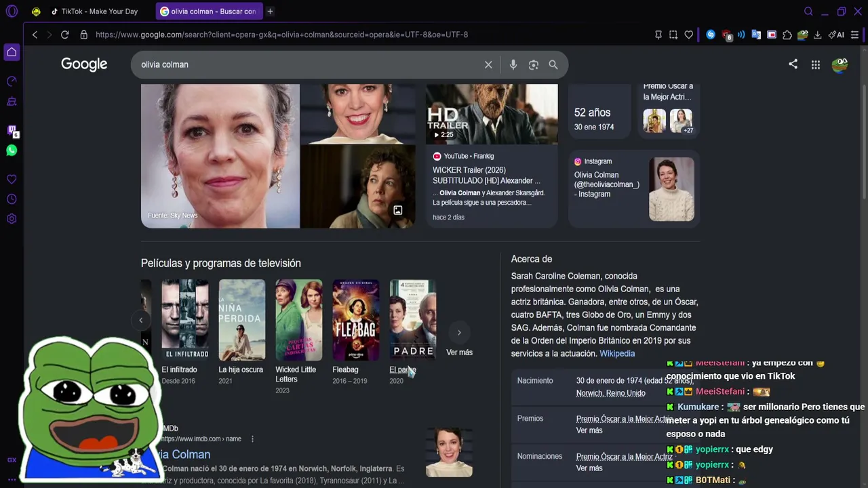Search open tabs with top magnifier
This screenshot has width=868, height=488.
[x=808, y=12]
